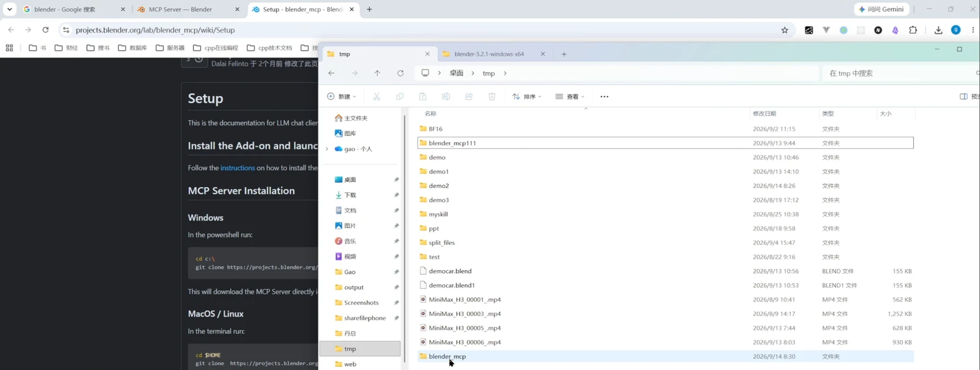Open the bookmarks apps grid icon
Viewport: 980px width, 370px height.
9,48
